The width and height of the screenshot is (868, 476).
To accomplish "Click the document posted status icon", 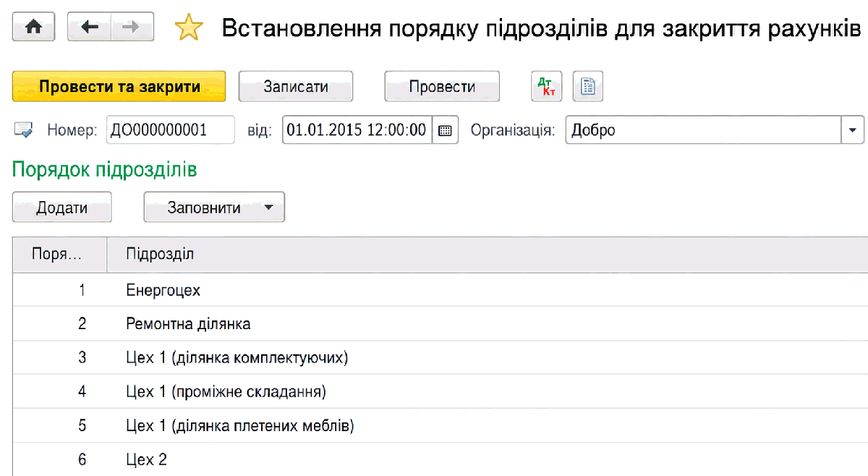I will (23, 131).
